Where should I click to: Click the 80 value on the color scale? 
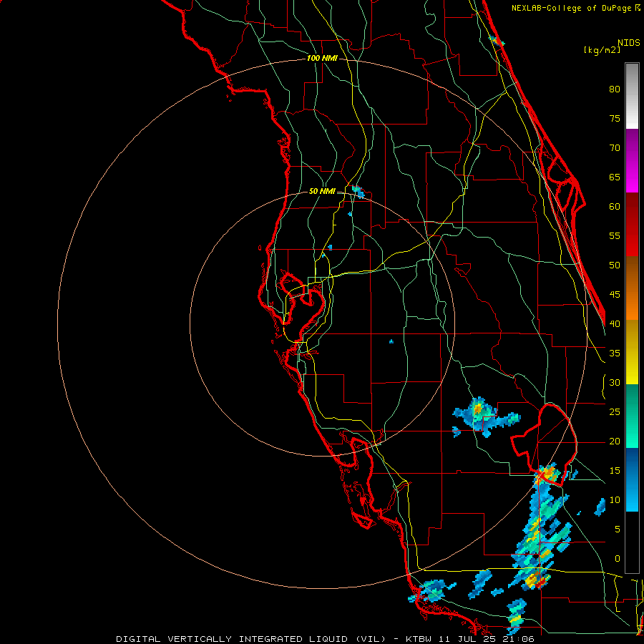[x=615, y=89]
